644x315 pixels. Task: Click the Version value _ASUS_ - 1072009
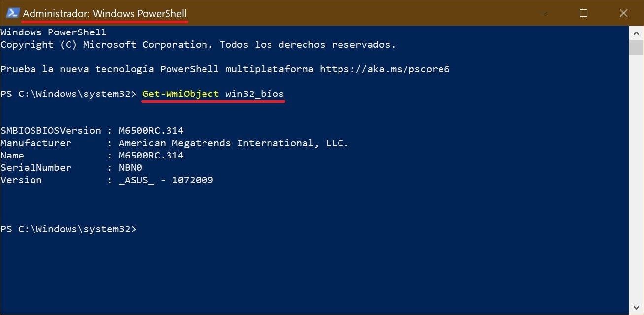tap(166, 180)
